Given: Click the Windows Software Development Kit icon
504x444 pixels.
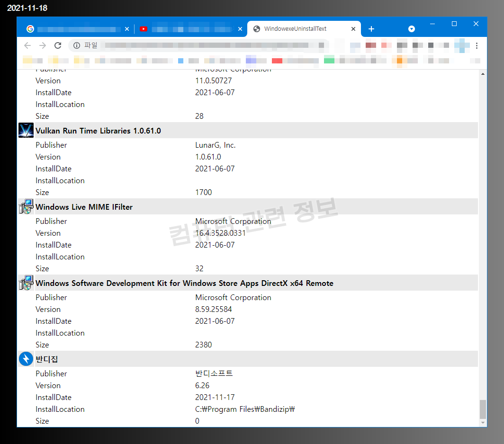Looking at the screenshot, I should click(26, 283).
